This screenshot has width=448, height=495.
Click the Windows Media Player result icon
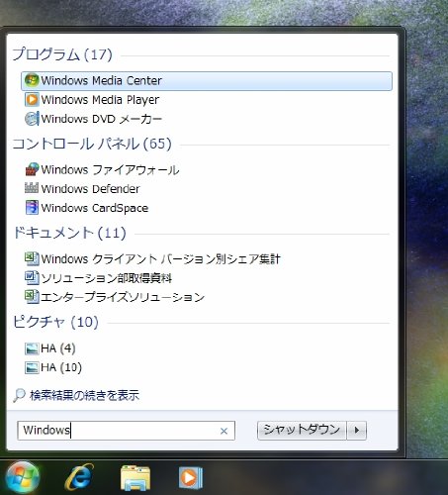tap(32, 100)
